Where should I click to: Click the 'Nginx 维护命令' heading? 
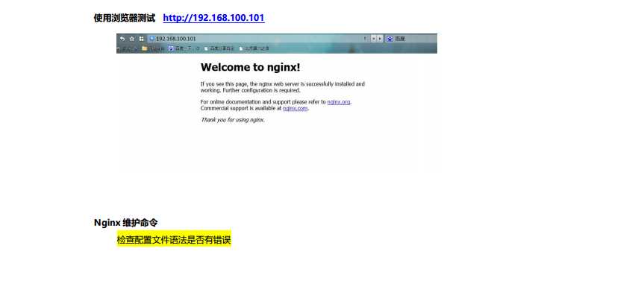tap(125, 223)
